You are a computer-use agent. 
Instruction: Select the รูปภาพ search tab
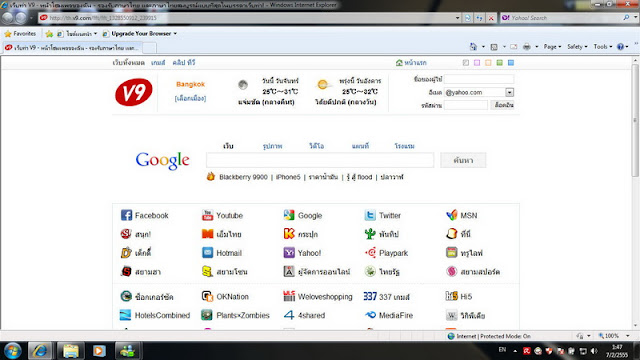[x=272, y=146]
